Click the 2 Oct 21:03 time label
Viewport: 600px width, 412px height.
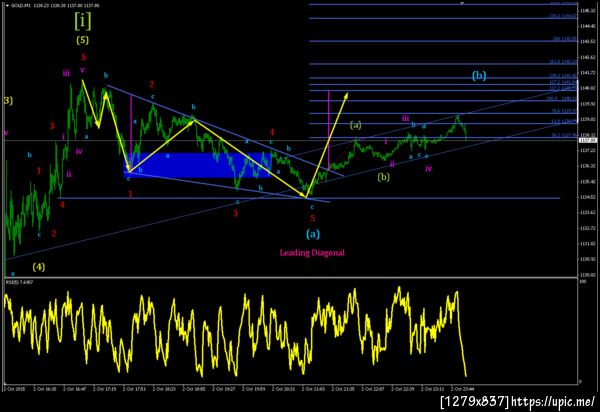313,389
